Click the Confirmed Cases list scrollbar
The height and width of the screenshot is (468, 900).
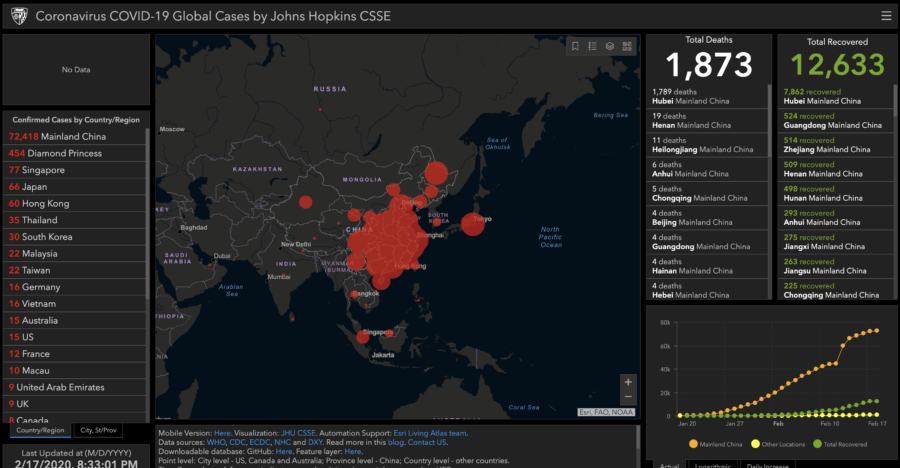point(148,214)
